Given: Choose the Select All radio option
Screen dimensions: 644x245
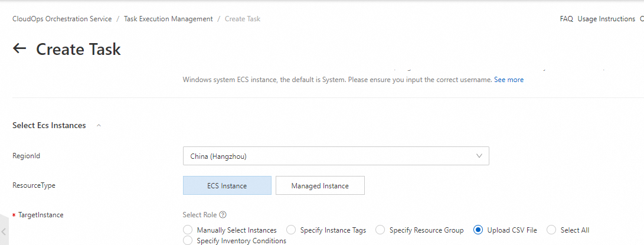Looking at the screenshot, I should point(551,230).
